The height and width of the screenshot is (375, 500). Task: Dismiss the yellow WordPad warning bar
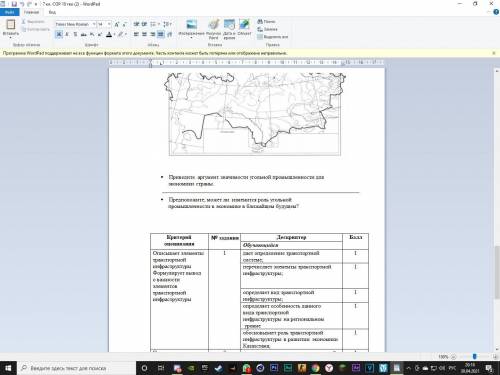pos(494,53)
